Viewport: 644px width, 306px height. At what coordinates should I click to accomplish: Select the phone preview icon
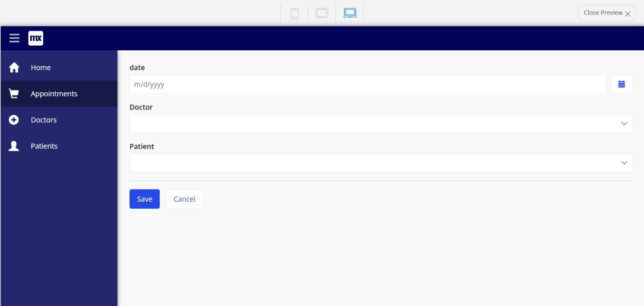294,13
